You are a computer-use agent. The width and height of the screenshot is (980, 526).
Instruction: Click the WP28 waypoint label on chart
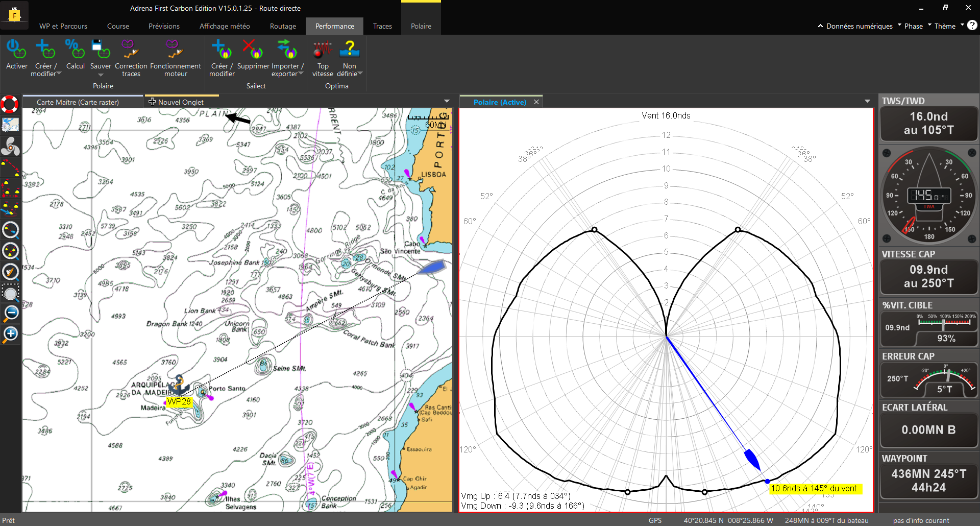(179, 401)
